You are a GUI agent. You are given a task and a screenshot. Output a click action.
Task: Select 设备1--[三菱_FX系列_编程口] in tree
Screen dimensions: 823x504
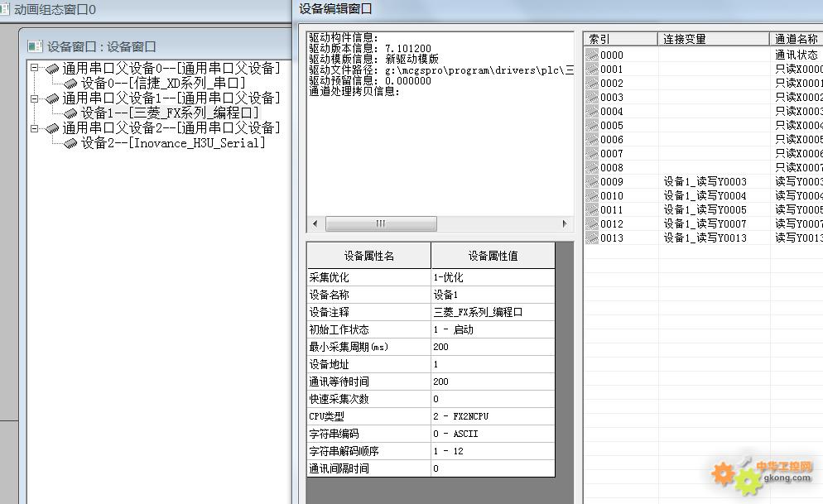[170, 113]
